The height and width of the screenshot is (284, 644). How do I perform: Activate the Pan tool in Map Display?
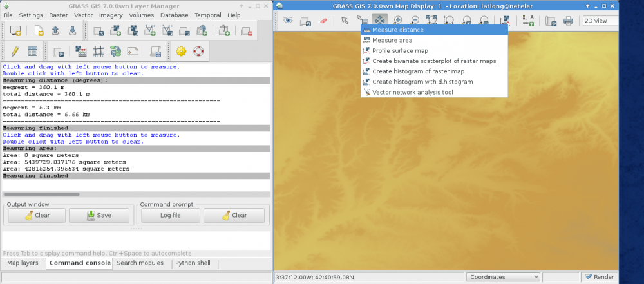pos(379,20)
